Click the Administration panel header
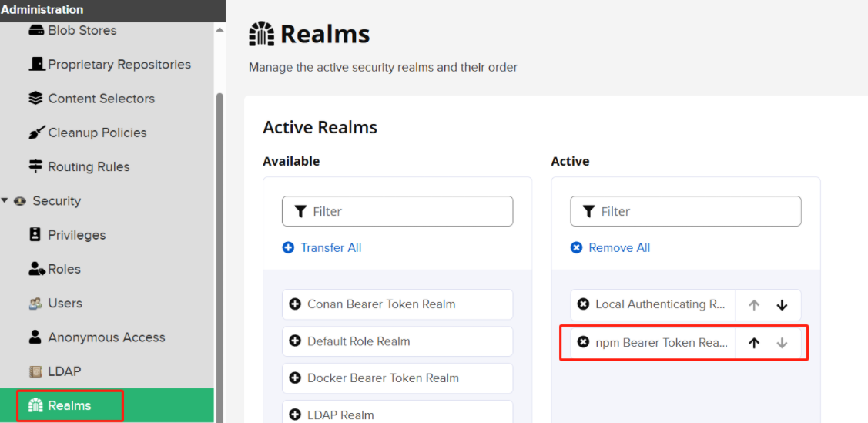Image resolution: width=868 pixels, height=423 pixels. (113, 10)
